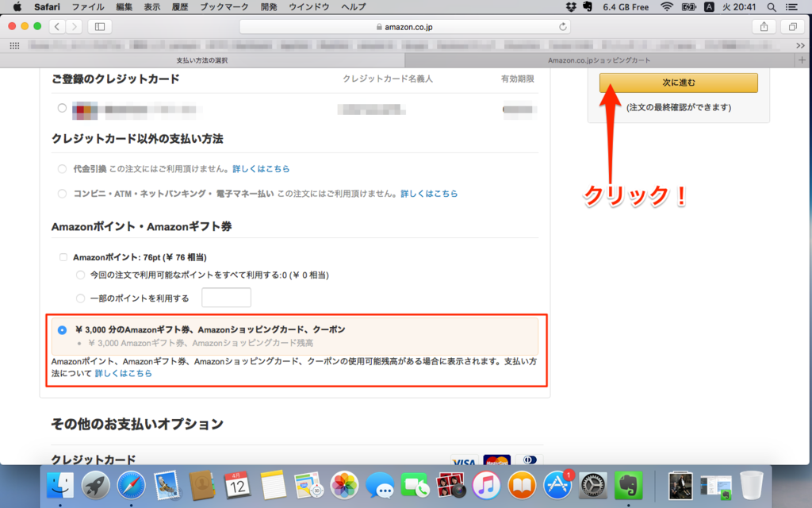Click Wi-Fi status icon
The width and height of the screenshot is (812, 508).
point(667,6)
